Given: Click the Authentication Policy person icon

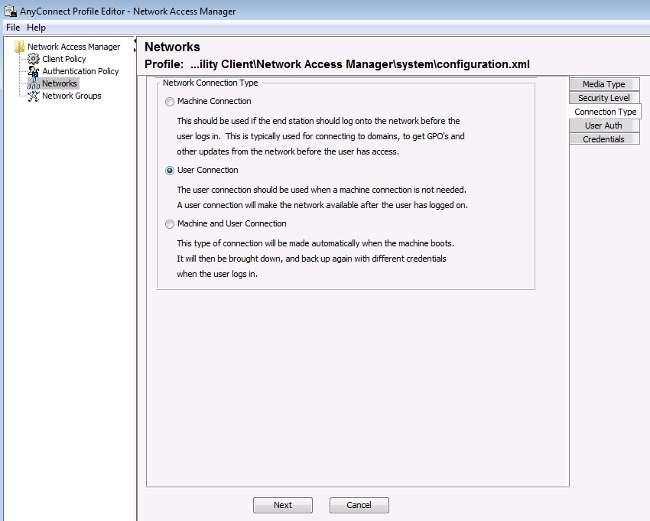Looking at the screenshot, I should click(34, 71).
